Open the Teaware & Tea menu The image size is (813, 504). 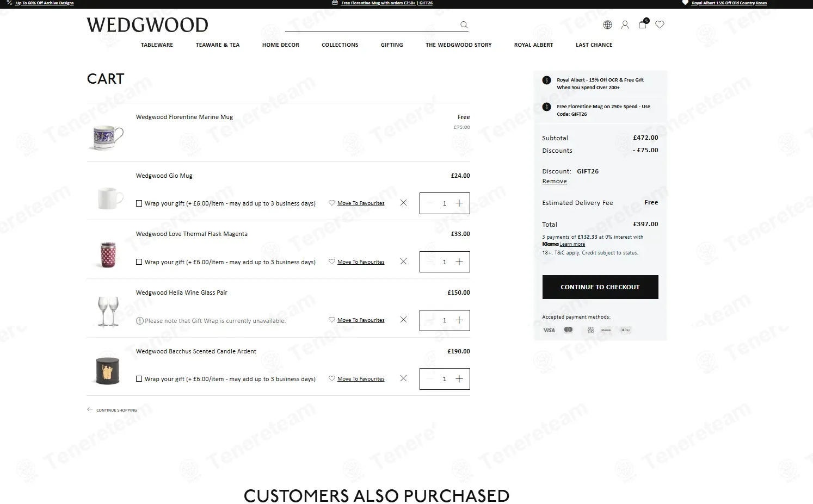pyautogui.click(x=218, y=45)
